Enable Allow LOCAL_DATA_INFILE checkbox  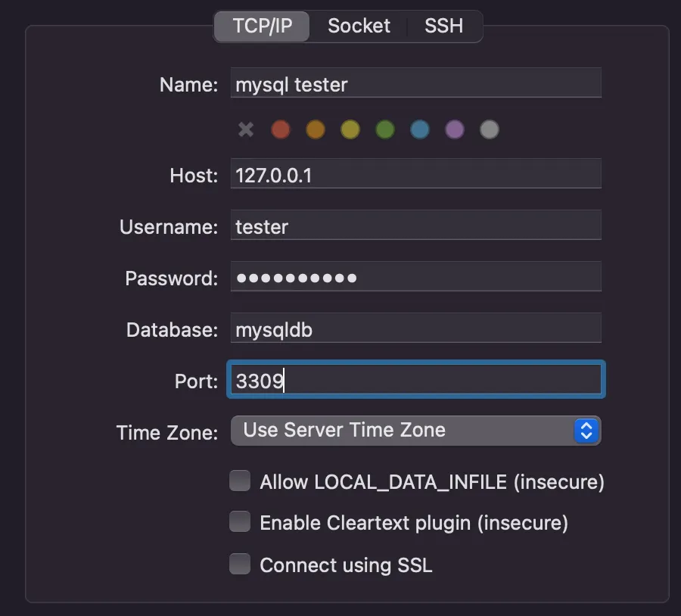[240, 481]
